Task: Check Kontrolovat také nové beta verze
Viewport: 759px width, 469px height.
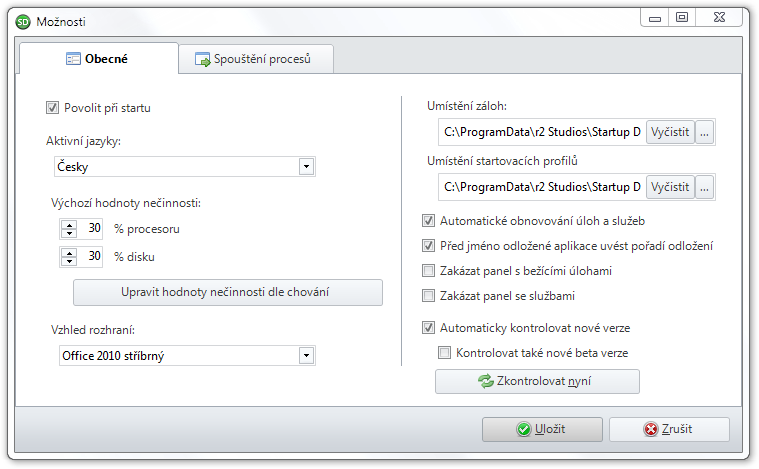Action: pyautogui.click(x=444, y=352)
